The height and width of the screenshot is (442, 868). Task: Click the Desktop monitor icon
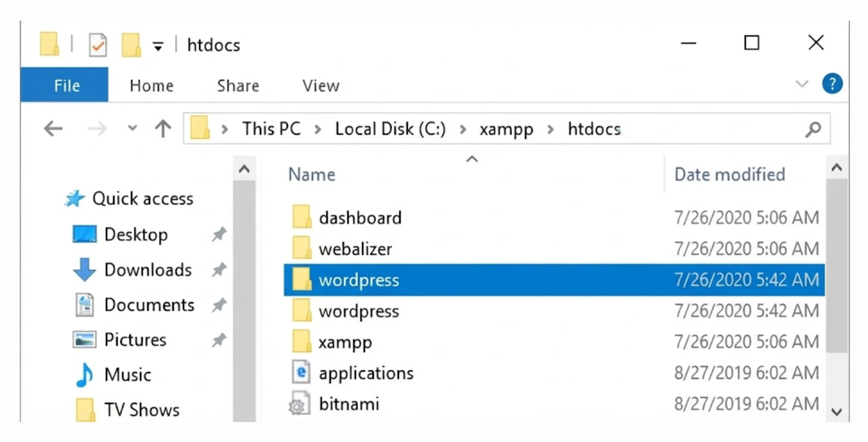(x=84, y=234)
